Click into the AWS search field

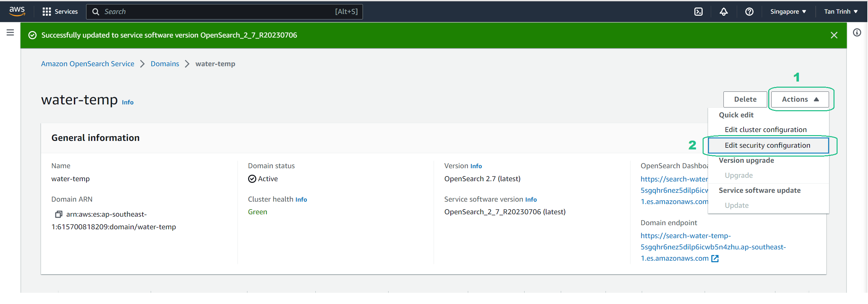point(224,12)
